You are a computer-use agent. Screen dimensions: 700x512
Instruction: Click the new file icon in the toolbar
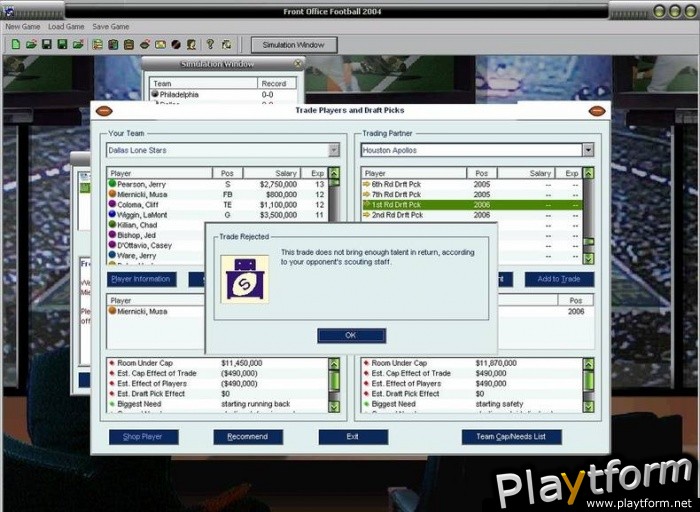coord(16,44)
